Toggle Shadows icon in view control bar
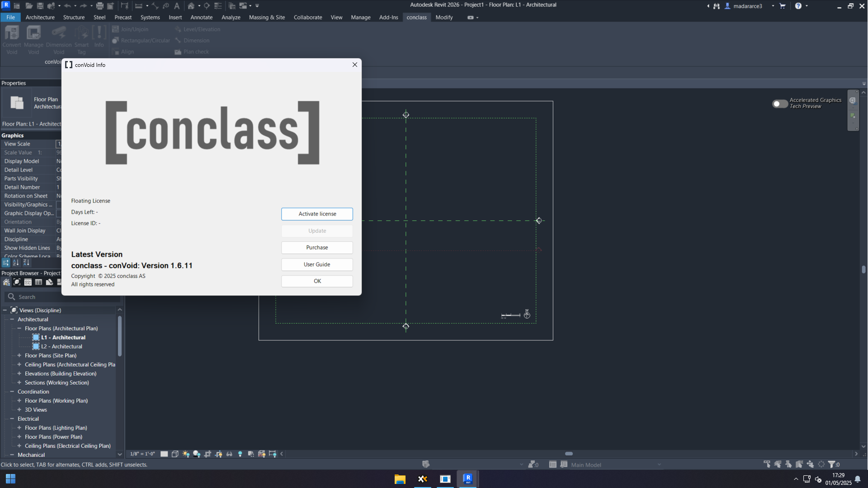 point(197,454)
